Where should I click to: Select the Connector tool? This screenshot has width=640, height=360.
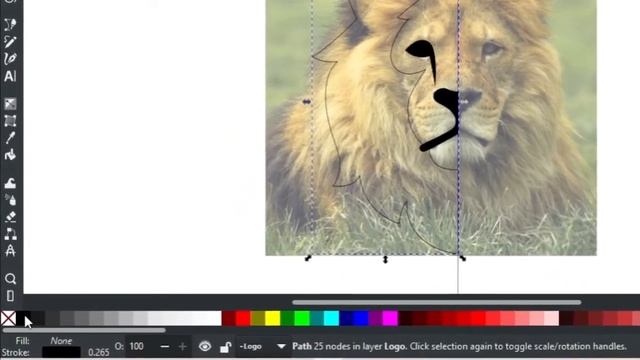point(10,234)
